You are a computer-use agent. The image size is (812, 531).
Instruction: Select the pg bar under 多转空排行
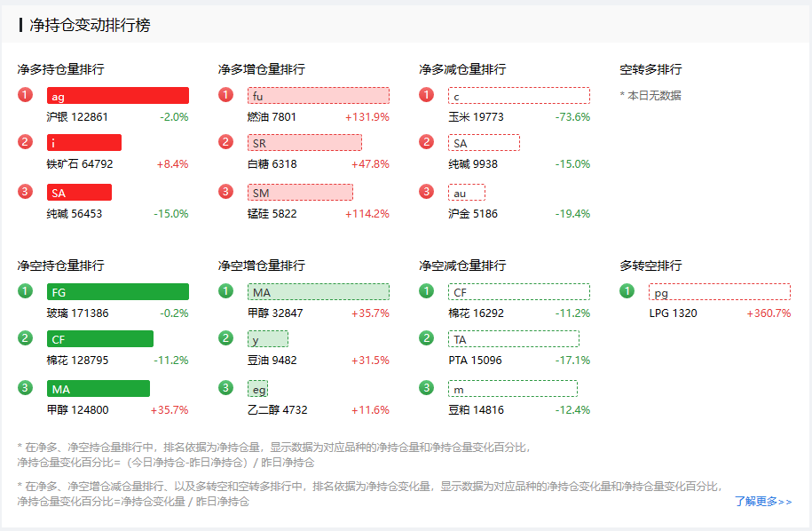(x=719, y=292)
